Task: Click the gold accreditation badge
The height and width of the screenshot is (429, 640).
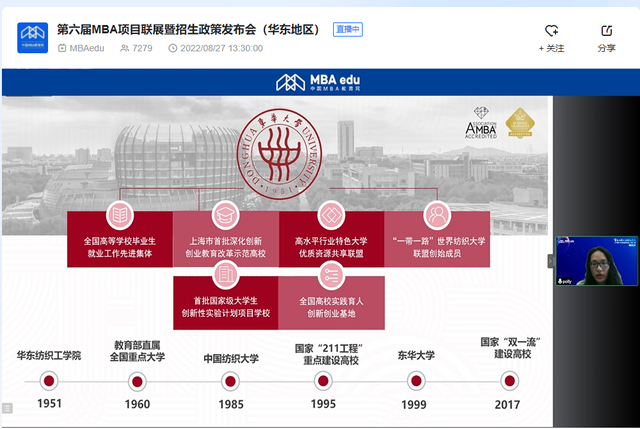Action: click(x=520, y=123)
